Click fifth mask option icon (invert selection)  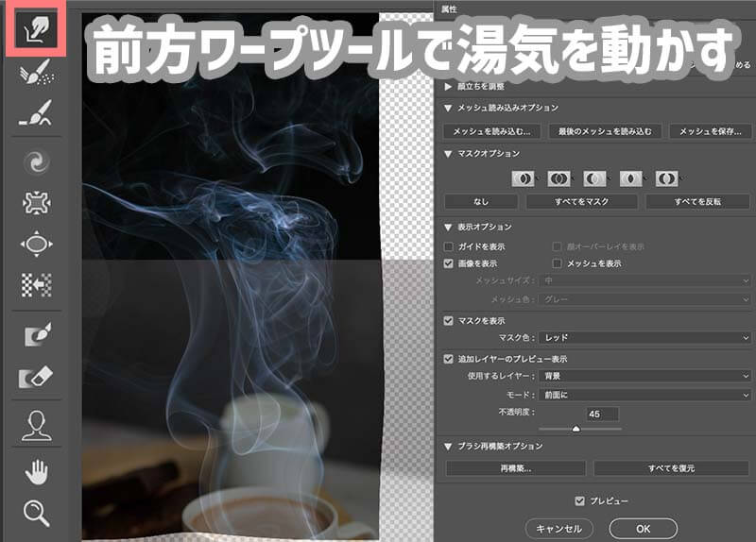click(x=666, y=178)
